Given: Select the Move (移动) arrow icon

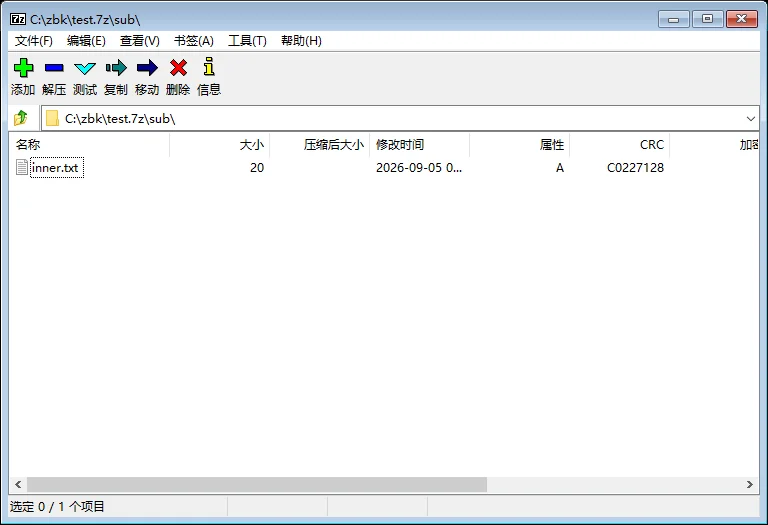Looking at the screenshot, I should pyautogui.click(x=147, y=68).
